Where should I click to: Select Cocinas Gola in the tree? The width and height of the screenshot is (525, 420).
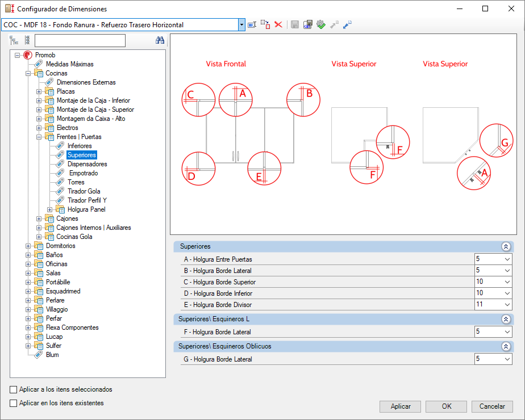(x=74, y=237)
